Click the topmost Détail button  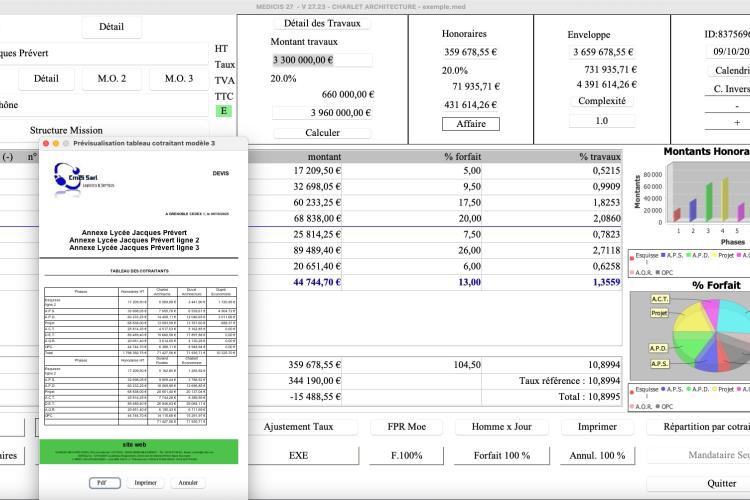coord(111,27)
